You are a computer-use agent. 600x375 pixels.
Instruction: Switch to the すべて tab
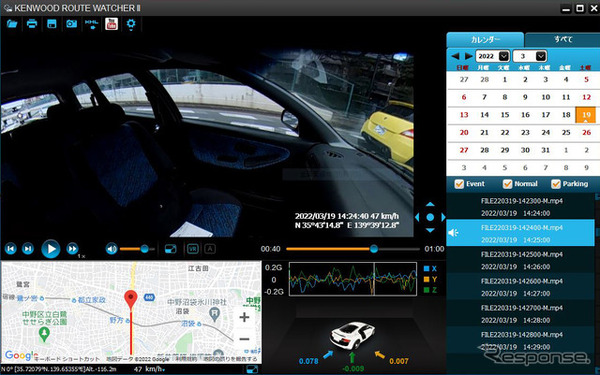tap(563, 39)
